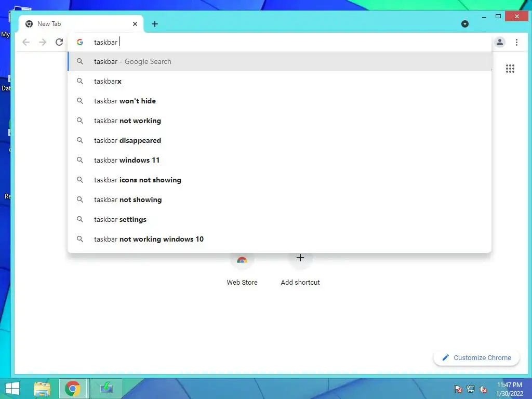Choose 'taskbar - Google Search' suggestion
This screenshot has height=399, width=532.
(x=280, y=61)
